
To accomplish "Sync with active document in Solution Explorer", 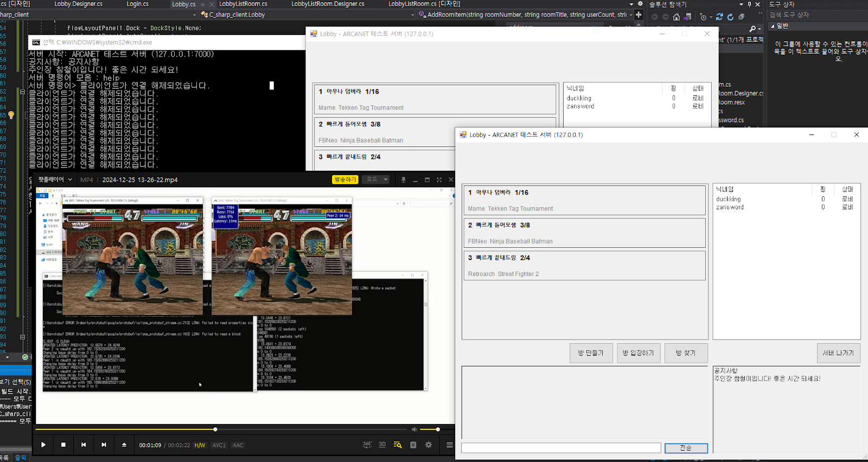I will point(719,17).
